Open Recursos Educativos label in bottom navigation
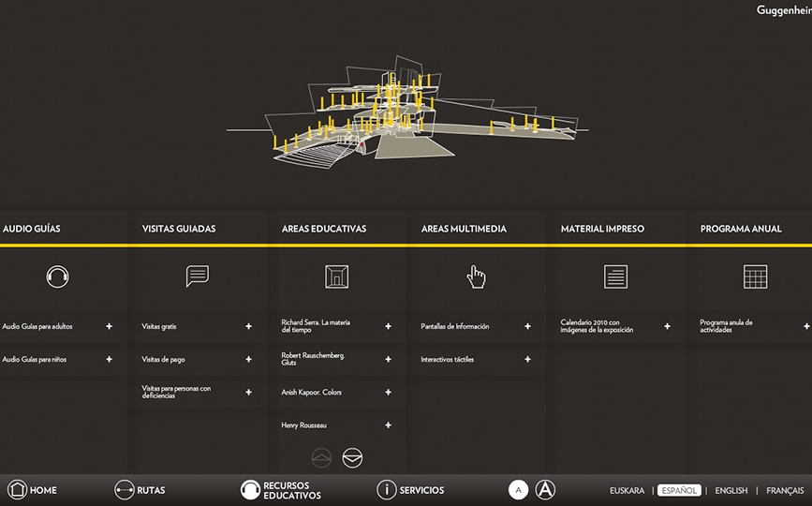812x506 pixels. 292,490
